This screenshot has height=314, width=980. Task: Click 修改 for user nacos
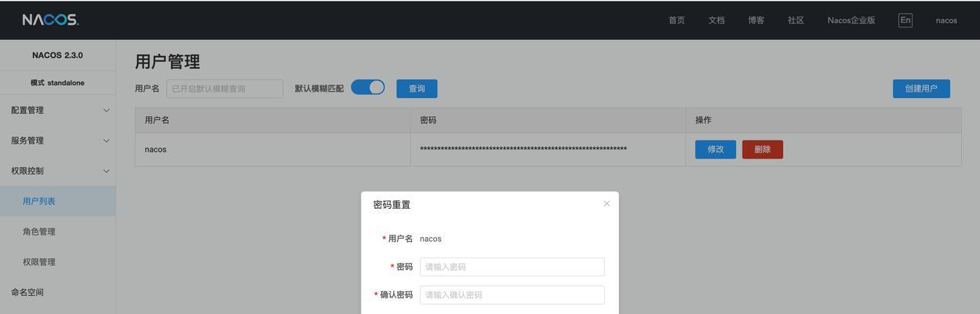coord(716,149)
